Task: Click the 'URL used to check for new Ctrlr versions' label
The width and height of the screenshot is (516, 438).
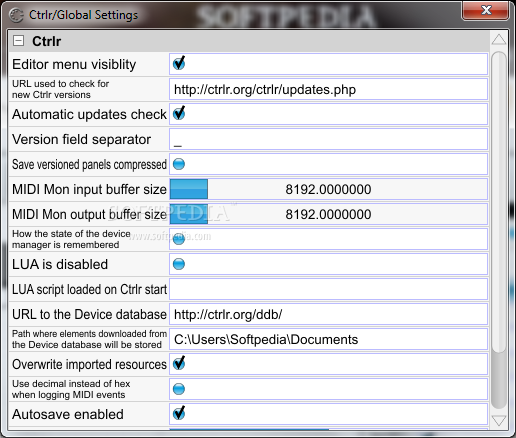Action: point(60,89)
